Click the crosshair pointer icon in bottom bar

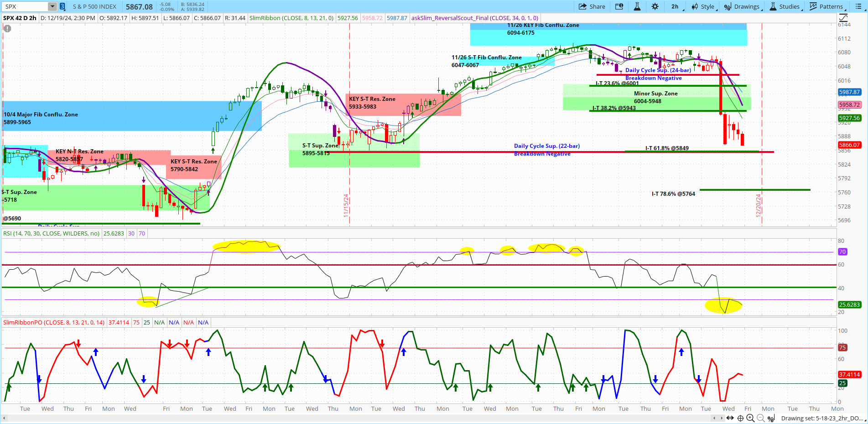click(x=740, y=418)
